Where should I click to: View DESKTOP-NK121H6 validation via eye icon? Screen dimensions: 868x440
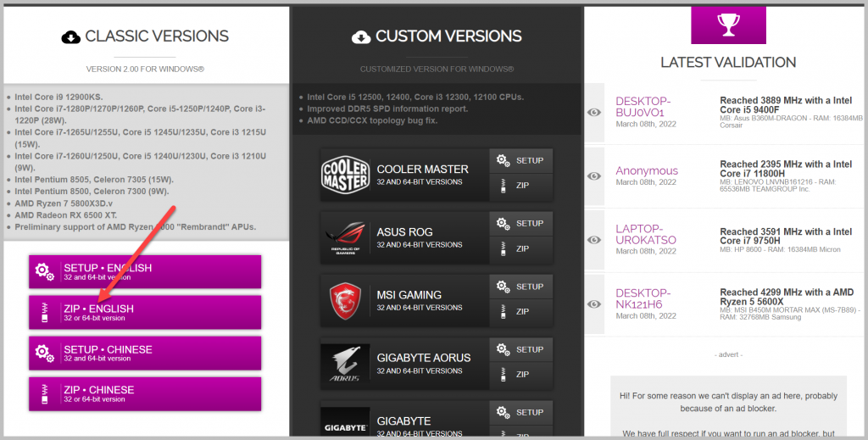point(594,304)
